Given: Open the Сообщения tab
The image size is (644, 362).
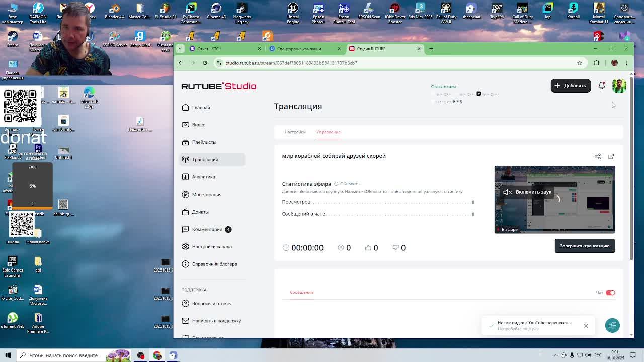Looking at the screenshot, I should click(301, 292).
